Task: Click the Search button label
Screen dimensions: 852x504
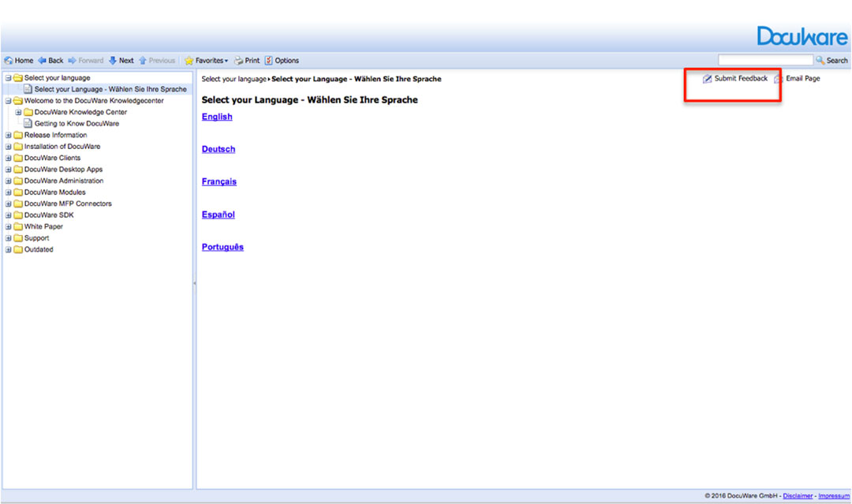Action: pyautogui.click(x=837, y=60)
